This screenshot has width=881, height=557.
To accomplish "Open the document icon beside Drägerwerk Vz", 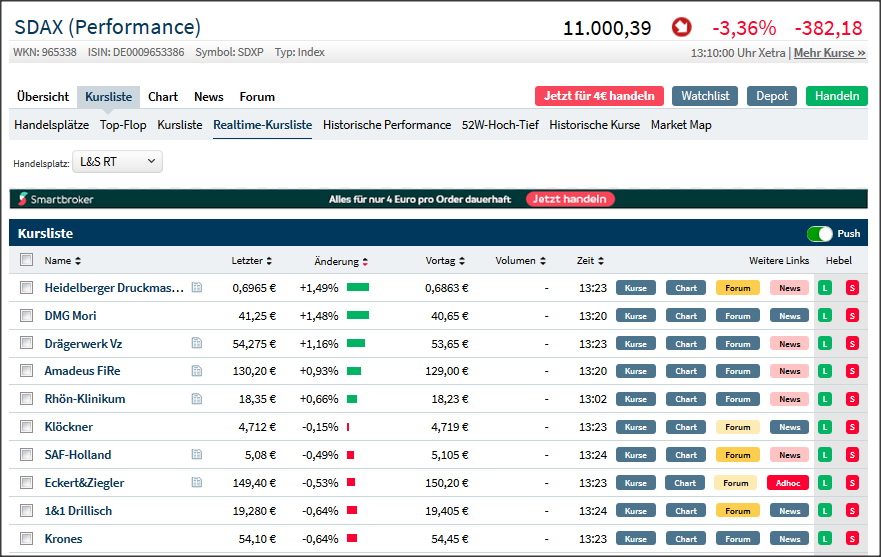I will pos(197,344).
